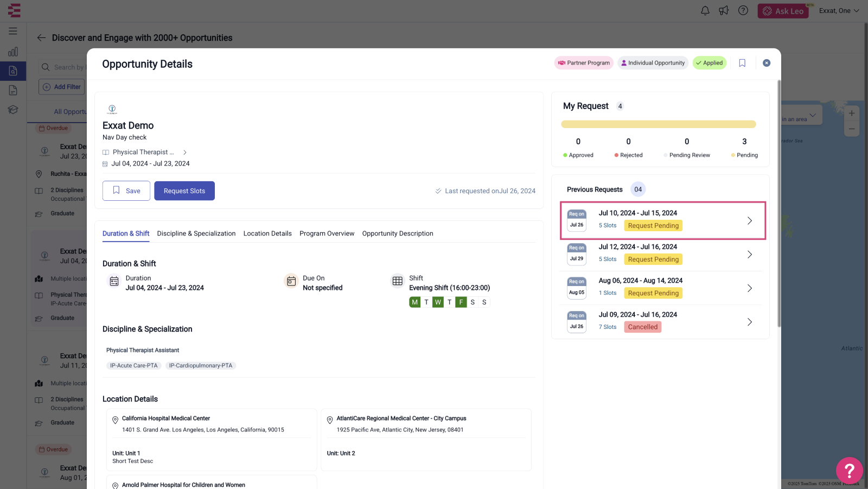Select IP-Cardiopulmonary-PTA specialization chip
This screenshot has height=489, width=868.
(x=201, y=366)
